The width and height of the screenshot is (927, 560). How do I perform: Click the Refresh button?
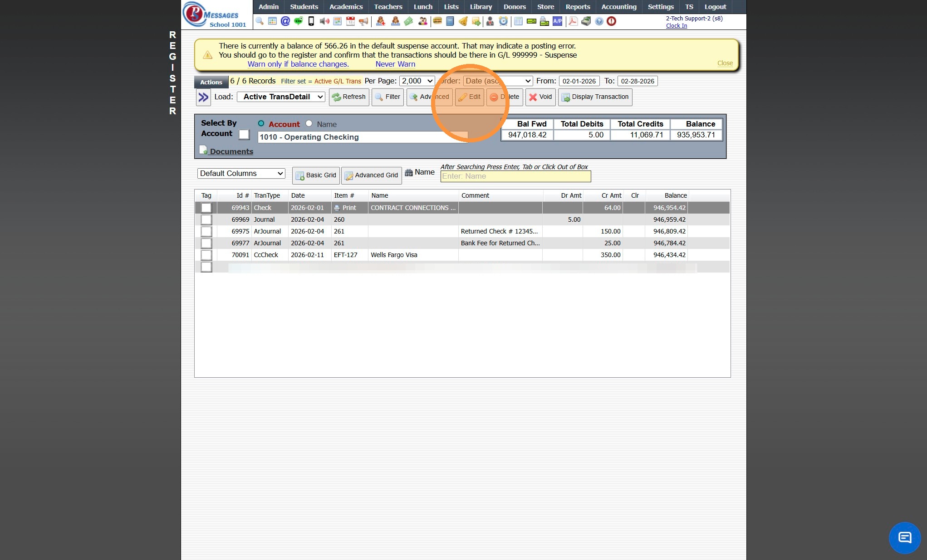pos(349,97)
